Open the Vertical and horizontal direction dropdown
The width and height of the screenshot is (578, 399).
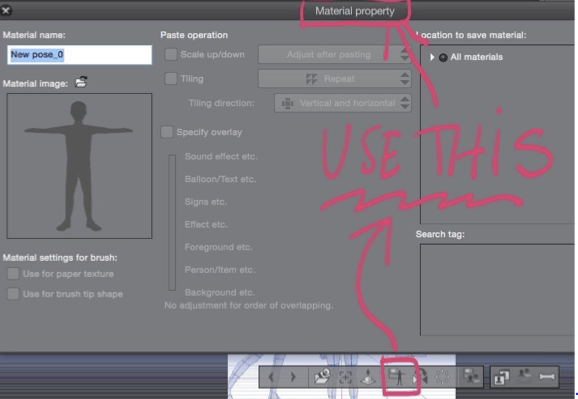(x=343, y=103)
